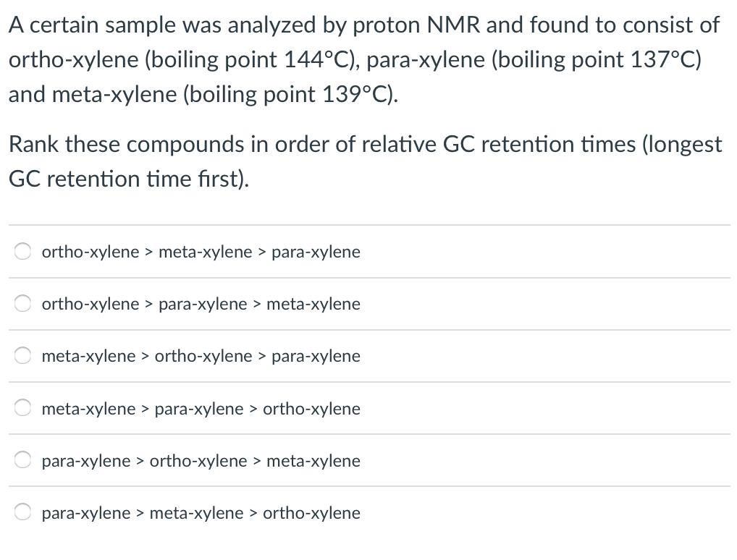Select the radio button for 'meta-xylene > para-xylene > ortho-xylene'
Image resolution: width=737 pixels, height=560 pixels.
point(22,407)
